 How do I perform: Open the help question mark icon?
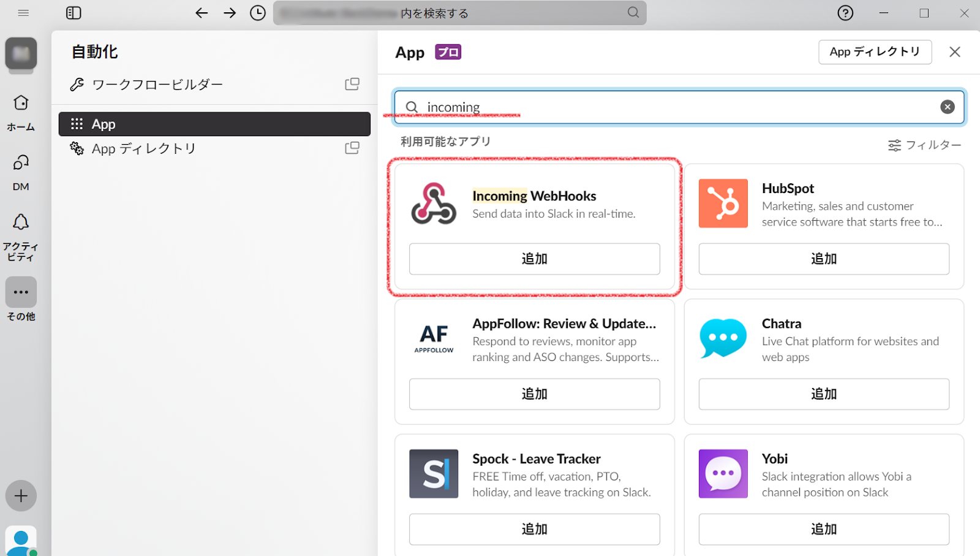tap(845, 13)
